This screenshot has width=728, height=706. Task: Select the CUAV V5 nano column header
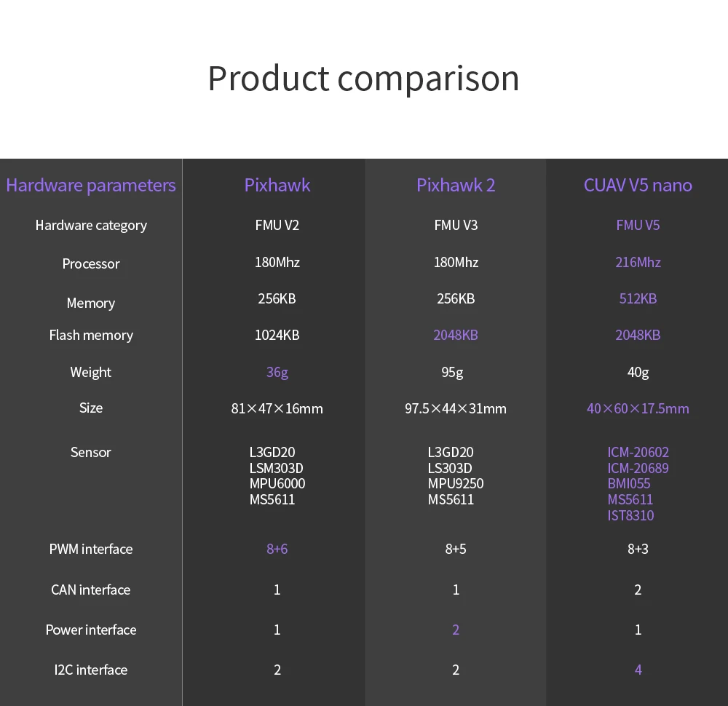[638, 185]
